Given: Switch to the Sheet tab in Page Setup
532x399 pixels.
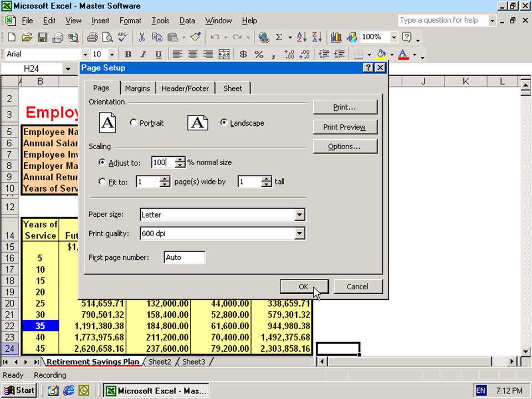Looking at the screenshot, I should coord(233,89).
